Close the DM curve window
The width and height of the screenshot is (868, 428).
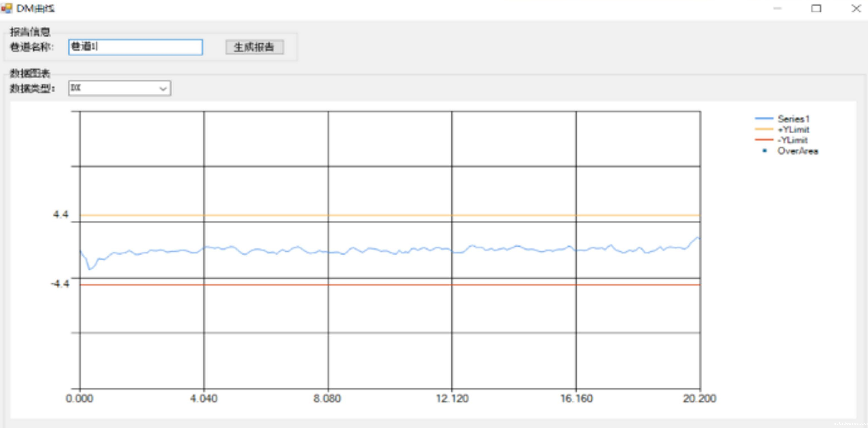tap(856, 8)
